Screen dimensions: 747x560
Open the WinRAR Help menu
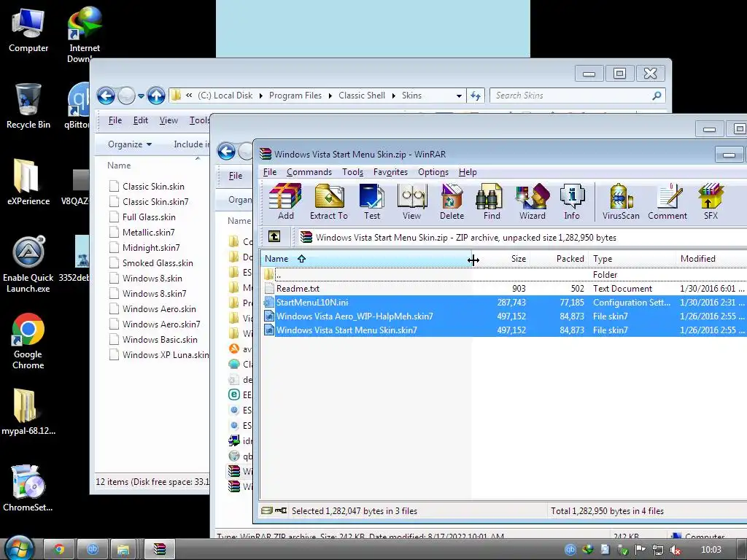[468, 172]
